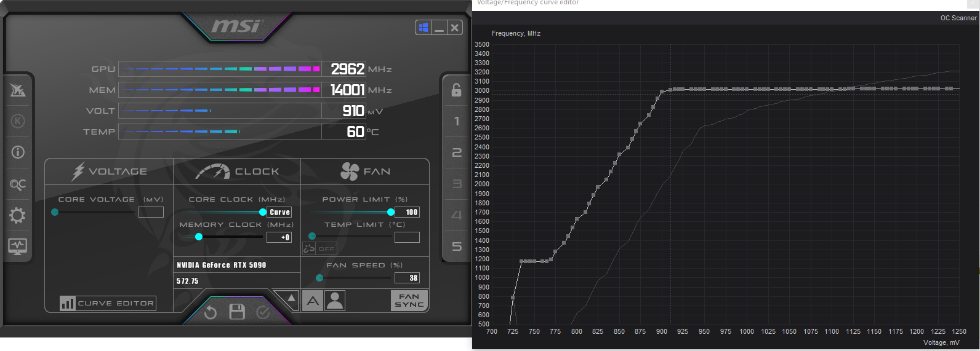Screen dimensions: 980x351
Task: Click the Temp Limit empty value box
Action: [x=407, y=237]
